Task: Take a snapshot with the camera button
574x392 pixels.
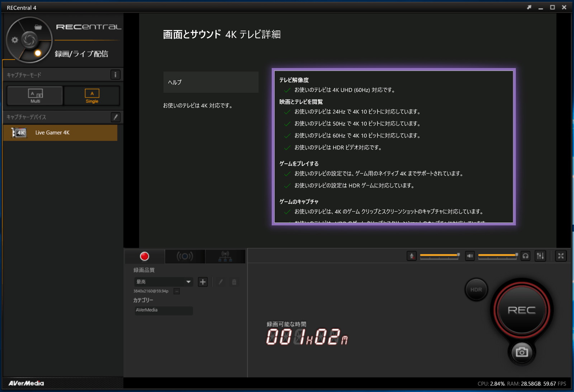Action: pos(522,352)
